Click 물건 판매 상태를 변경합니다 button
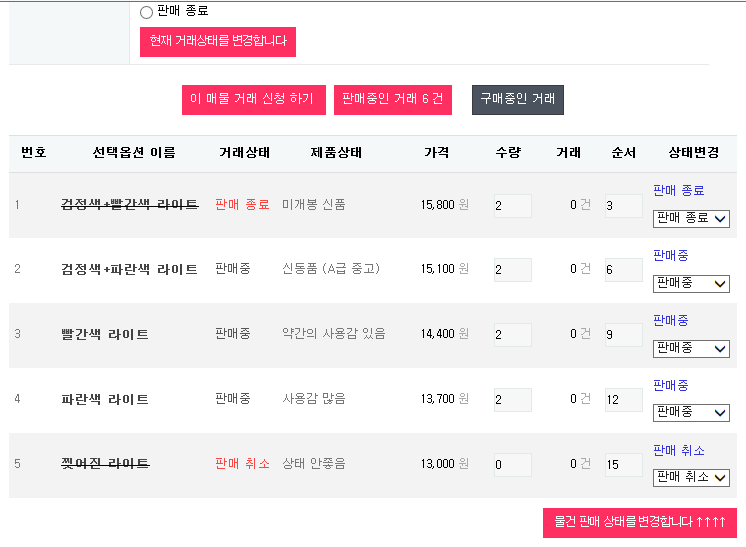The image size is (746, 547). pos(639,523)
